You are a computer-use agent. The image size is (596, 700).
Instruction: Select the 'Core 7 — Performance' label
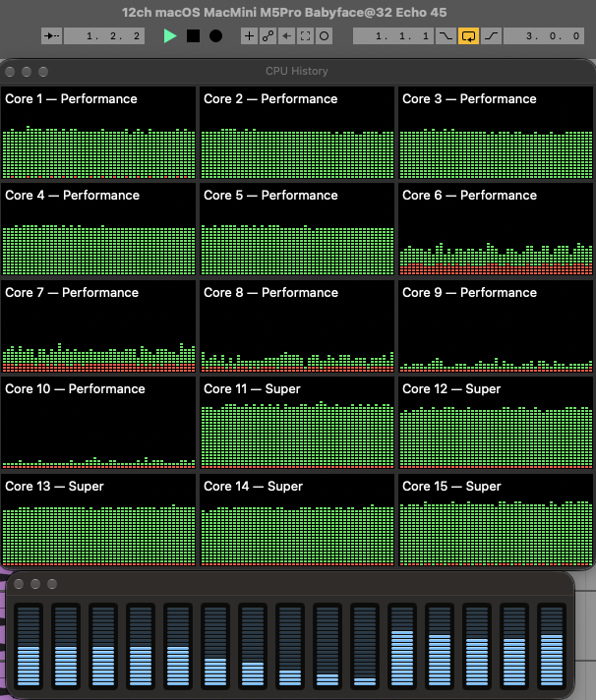(72, 292)
